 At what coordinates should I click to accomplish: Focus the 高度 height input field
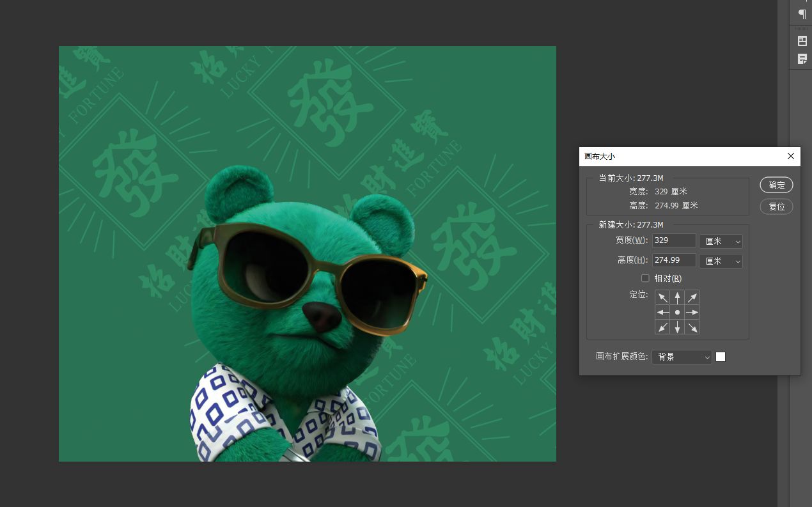[674, 260]
